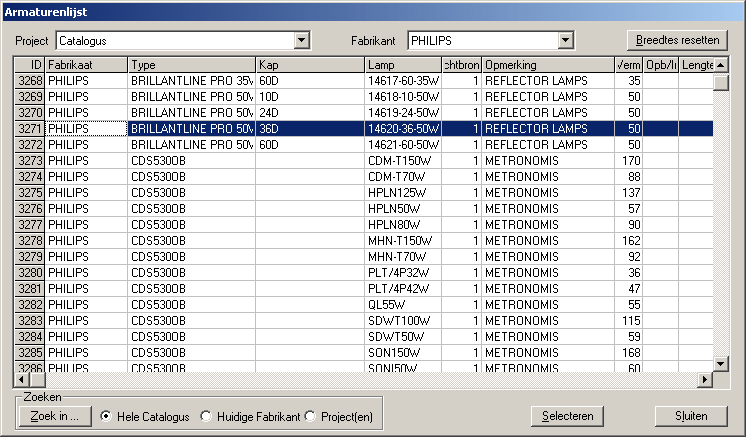Click the Opb/I column header
746x437 pixels.
point(661,65)
